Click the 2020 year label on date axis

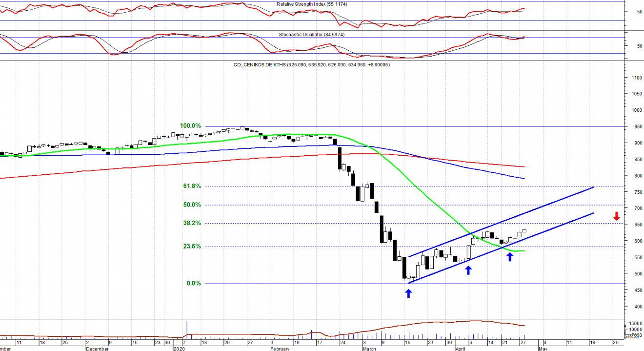tap(179, 349)
